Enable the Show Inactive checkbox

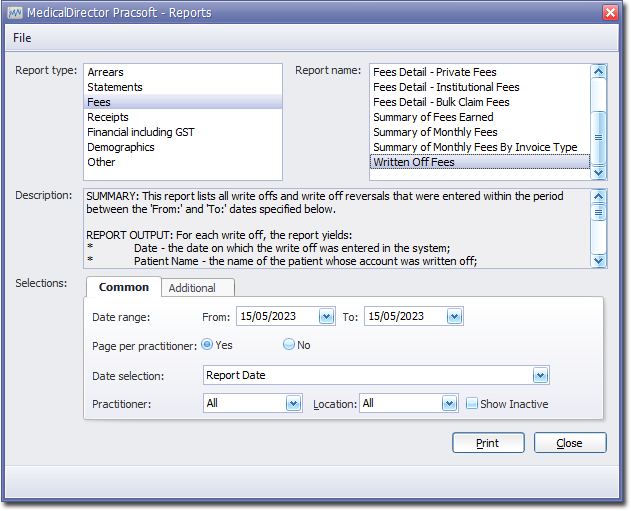[x=473, y=404]
